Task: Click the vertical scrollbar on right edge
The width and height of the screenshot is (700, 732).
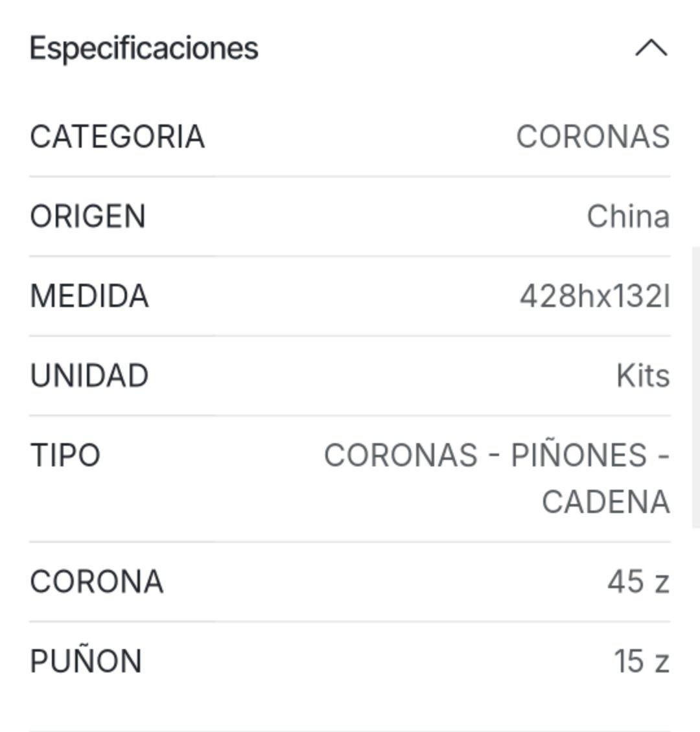Action: click(x=696, y=387)
